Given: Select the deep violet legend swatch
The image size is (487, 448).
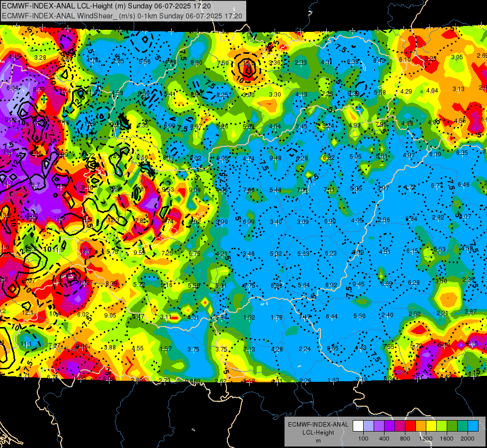Looking at the screenshot, I should [x=390, y=426].
